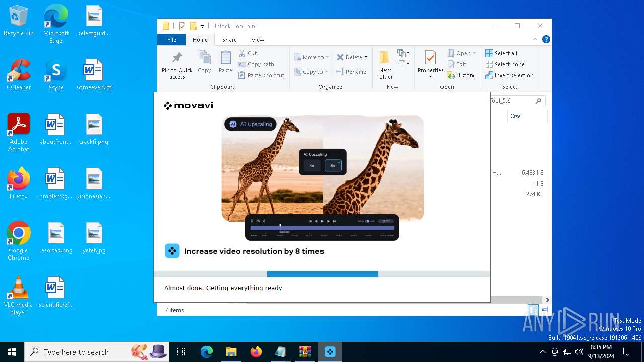Click Select all in the ribbon

click(501, 53)
